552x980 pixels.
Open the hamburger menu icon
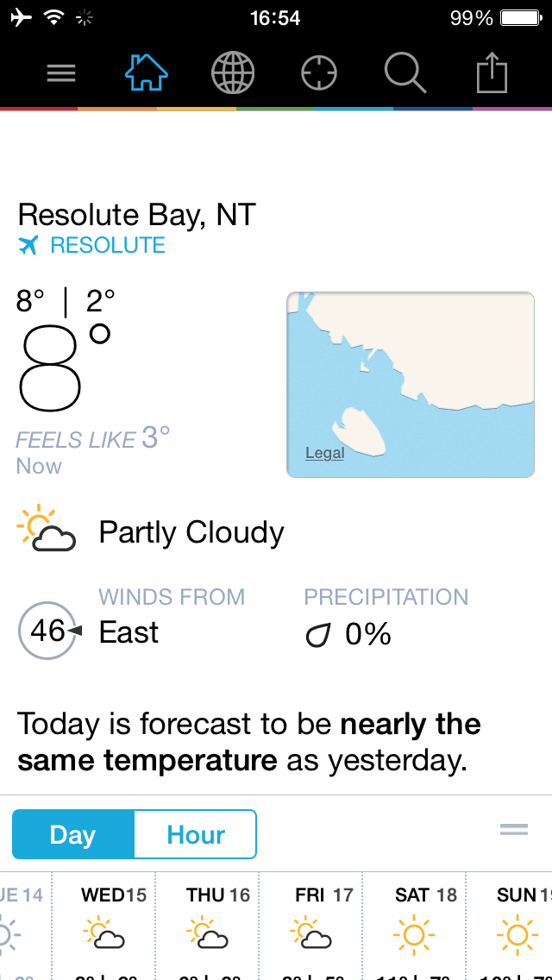(61, 73)
